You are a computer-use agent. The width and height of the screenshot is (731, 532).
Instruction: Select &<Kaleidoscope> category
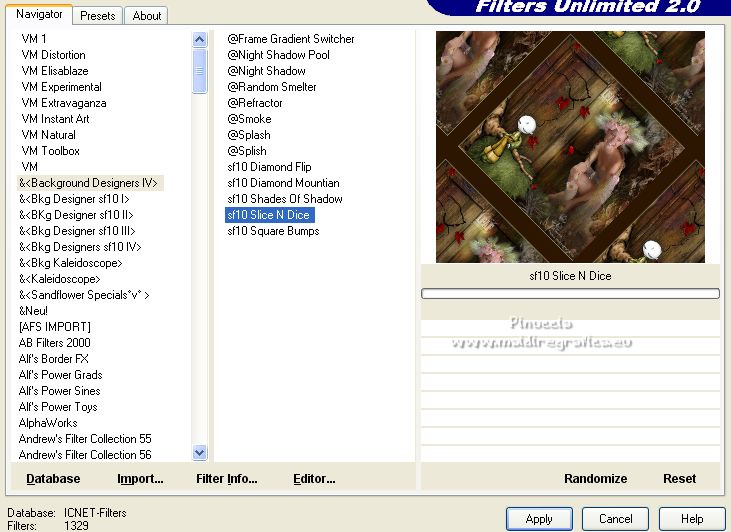pos(59,279)
